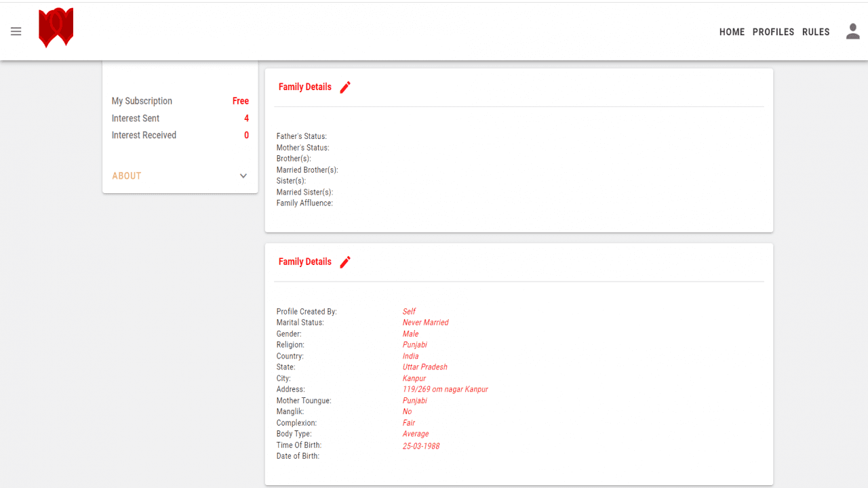Click the Fair complexion value
The width and height of the screenshot is (868, 488).
pyautogui.click(x=409, y=423)
